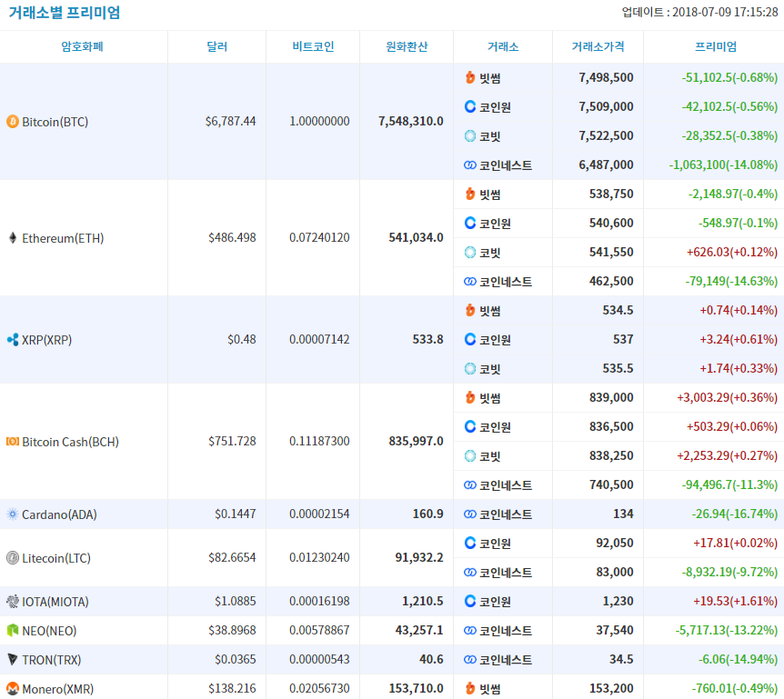
Task: Click the 암호화폐 column header
Action: (x=82, y=46)
